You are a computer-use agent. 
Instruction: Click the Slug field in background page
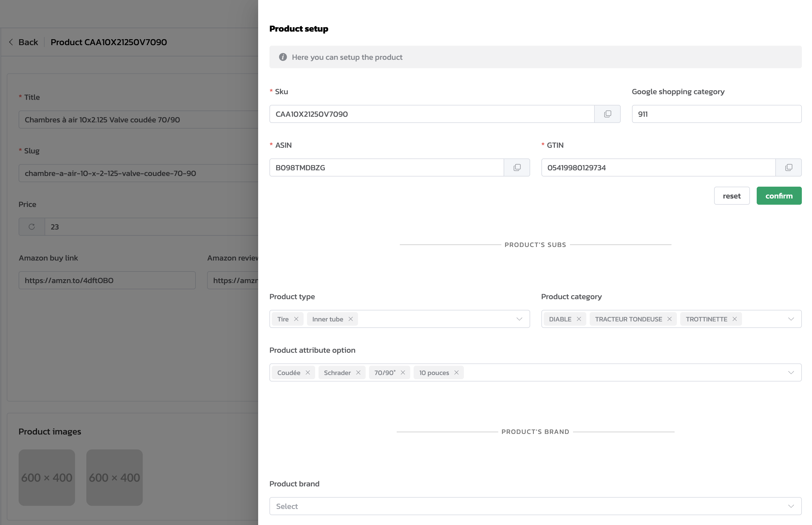pos(139,173)
